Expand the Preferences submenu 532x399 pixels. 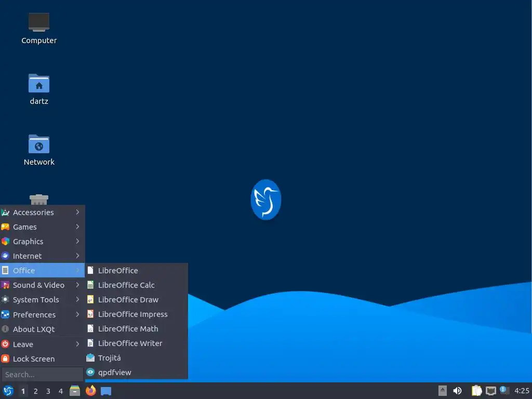[x=42, y=314]
